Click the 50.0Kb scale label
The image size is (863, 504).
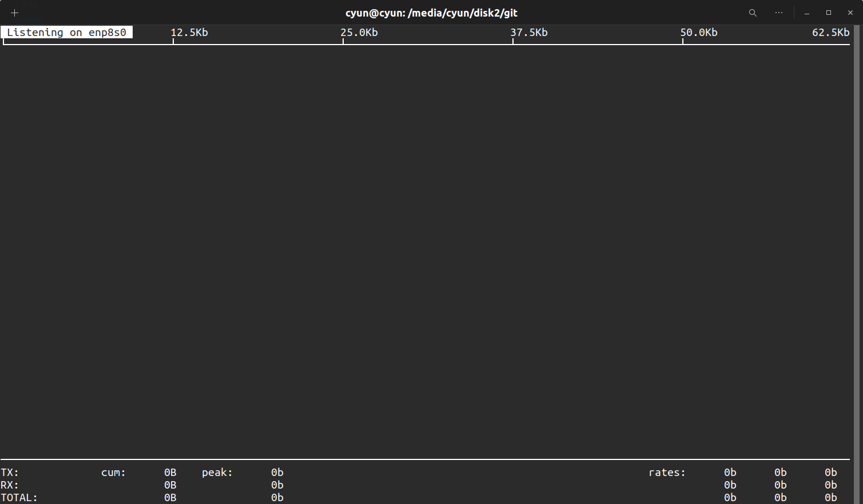[x=699, y=33]
